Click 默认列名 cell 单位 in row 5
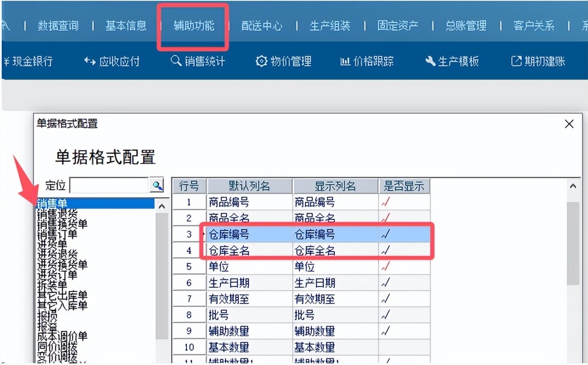This screenshot has width=588, height=365. pyautogui.click(x=250, y=266)
